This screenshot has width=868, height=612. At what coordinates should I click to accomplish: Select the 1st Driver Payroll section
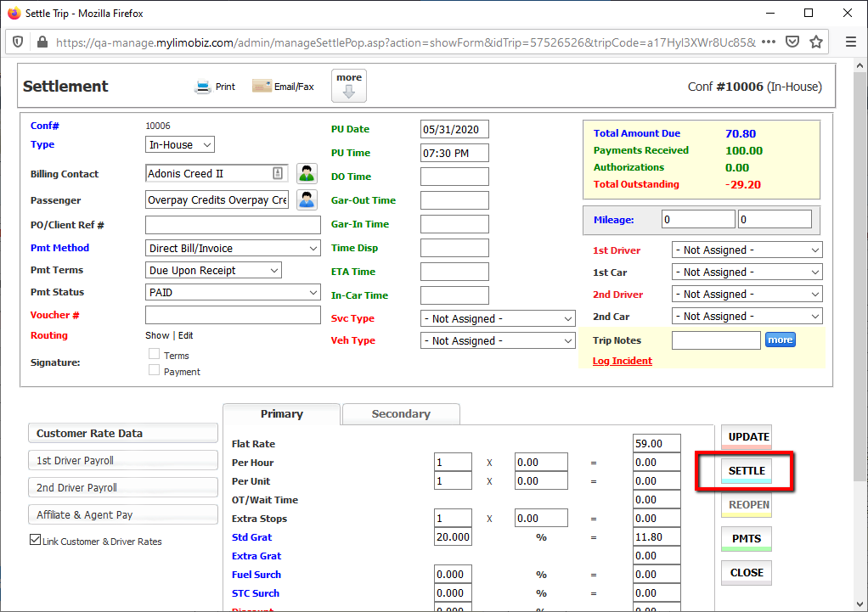click(x=123, y=461)
